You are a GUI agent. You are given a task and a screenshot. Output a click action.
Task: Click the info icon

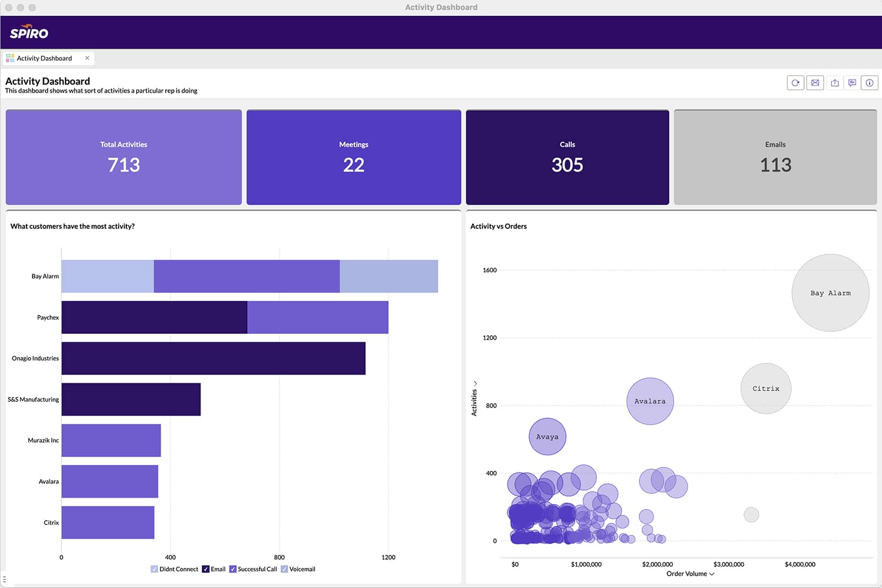point(870,83)
